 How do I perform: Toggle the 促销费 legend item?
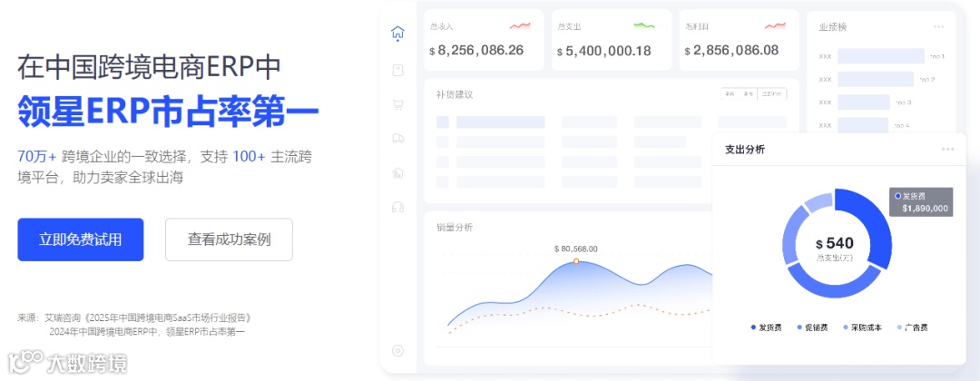click(812, 327)
